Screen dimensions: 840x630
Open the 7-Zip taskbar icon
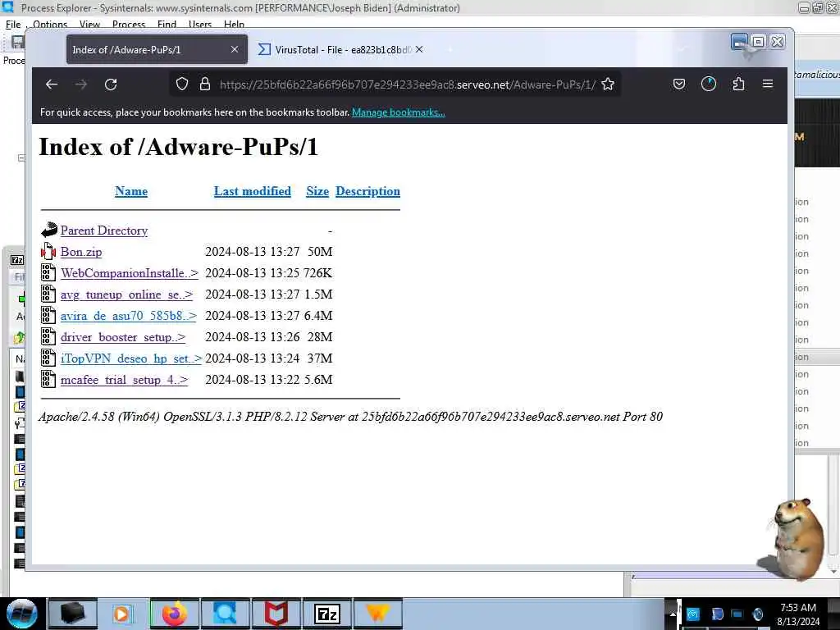click(x=326, y=614)
